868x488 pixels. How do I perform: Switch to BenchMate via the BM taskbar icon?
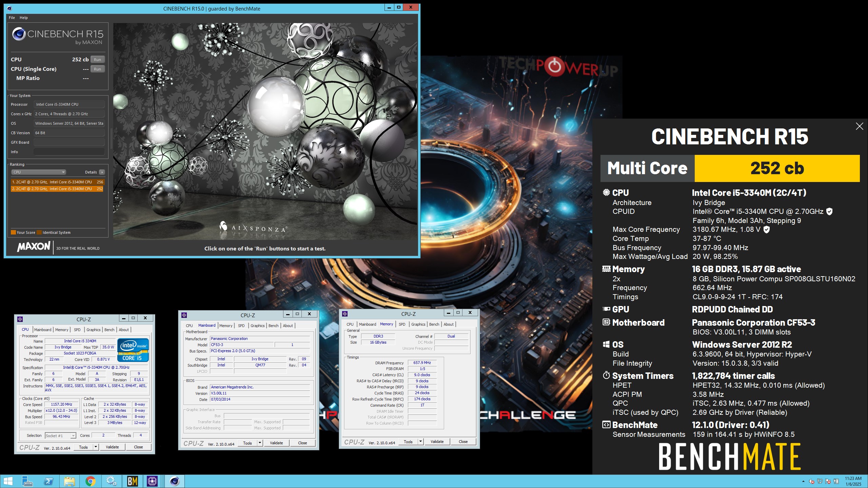[x=132, y=481]
